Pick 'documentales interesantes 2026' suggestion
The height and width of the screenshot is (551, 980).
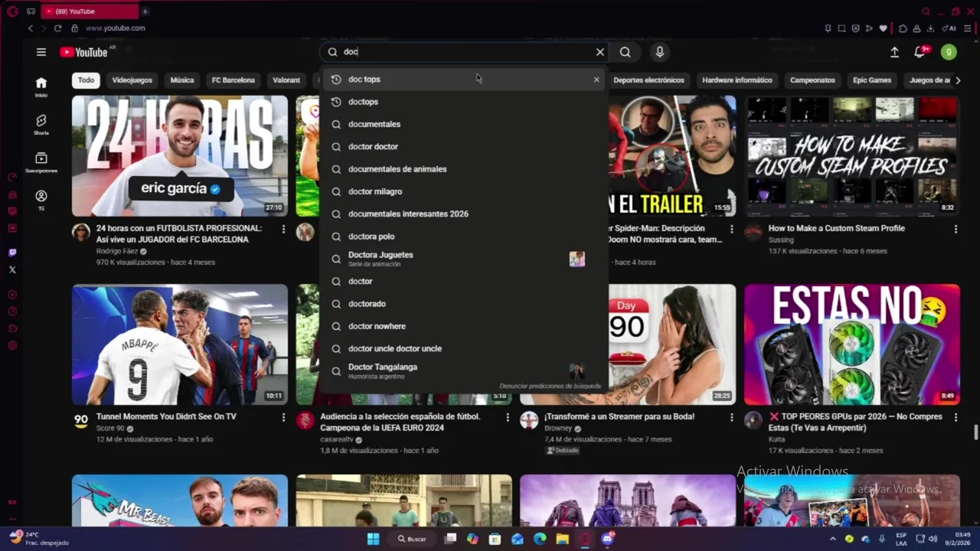tap(462, 214)
